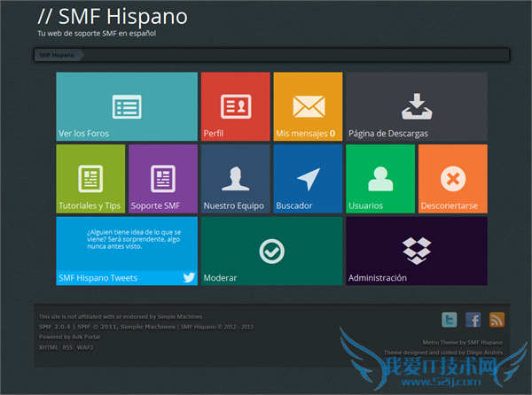Click the Buscador label

coord(294,205)
